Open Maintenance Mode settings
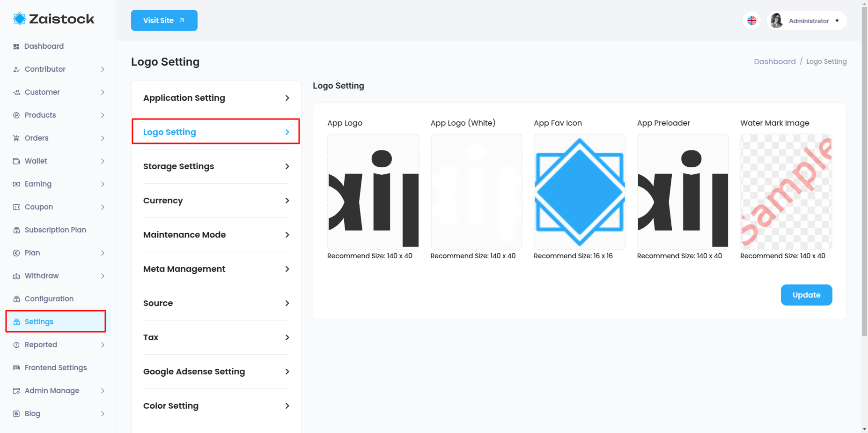 click(216, 235)
